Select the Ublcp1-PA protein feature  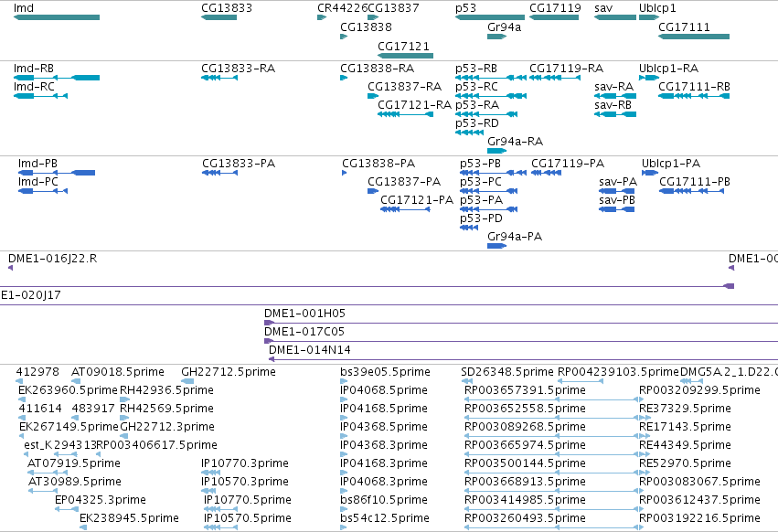(650, 173)
